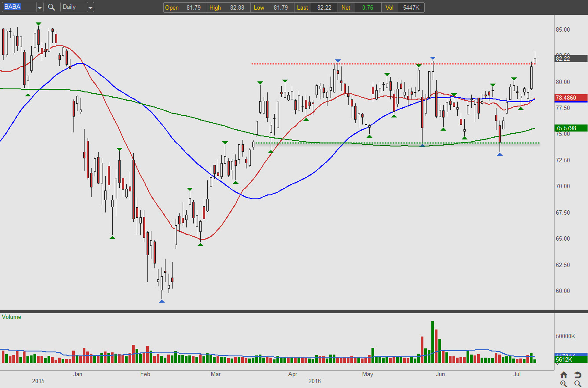The image size is (588, 388).
Task: Click the Volume panel label
Action: (11, 317)
